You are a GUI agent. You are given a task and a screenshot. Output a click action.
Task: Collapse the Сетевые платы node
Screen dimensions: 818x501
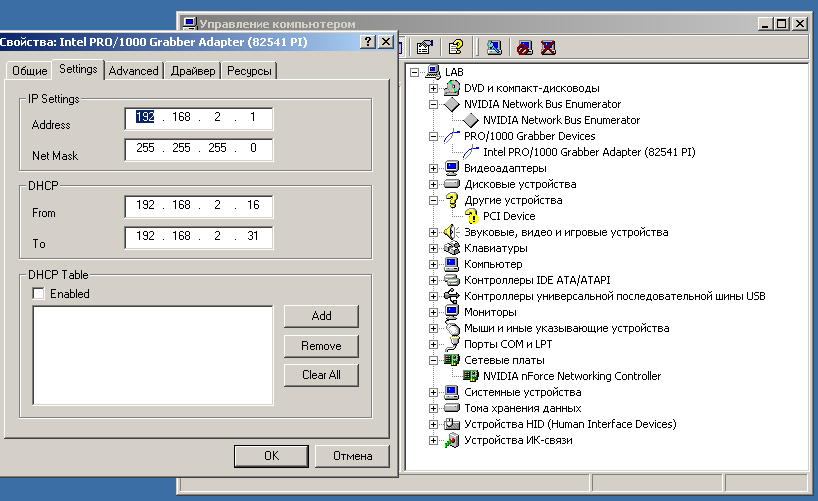pos(434,360)
